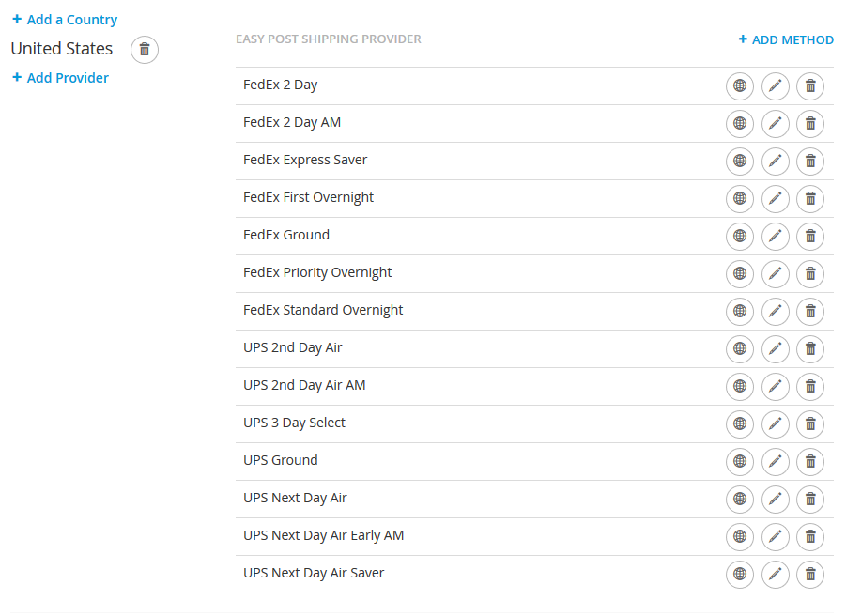The width and height of the screenshot is (846, 616).
Task: Select the UPS Ground method row
Action: (534, 462)
